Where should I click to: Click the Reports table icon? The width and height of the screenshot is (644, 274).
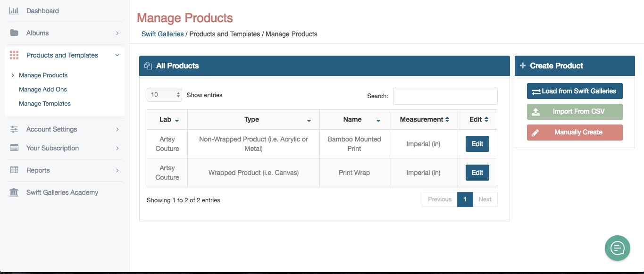14,170
